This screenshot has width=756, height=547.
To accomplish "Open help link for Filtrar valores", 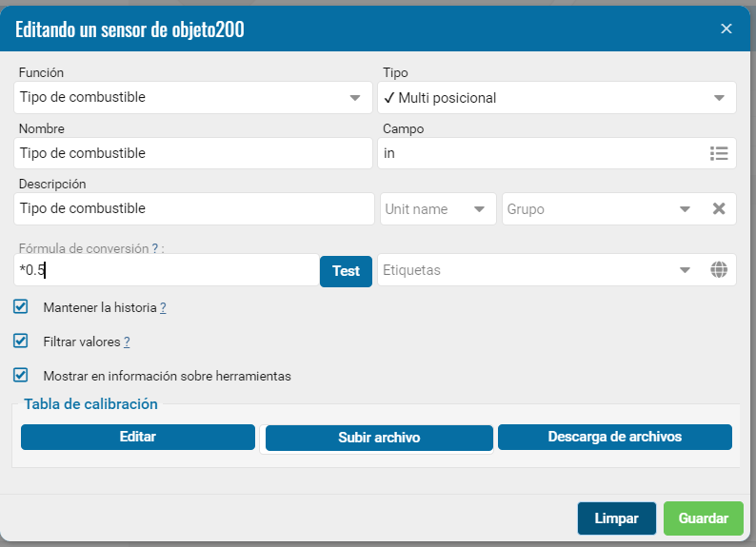I will pos(127,342).
